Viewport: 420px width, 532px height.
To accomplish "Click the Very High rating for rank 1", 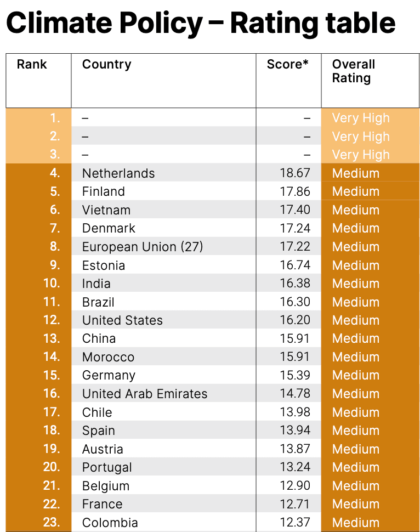I will click(x=361, y=118).
